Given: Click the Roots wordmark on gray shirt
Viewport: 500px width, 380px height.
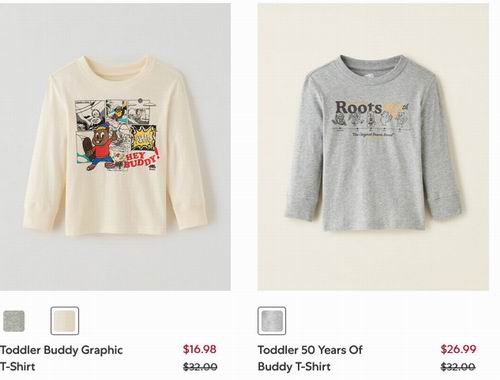Looking at the screenshot, I should [x=359, y=107].
